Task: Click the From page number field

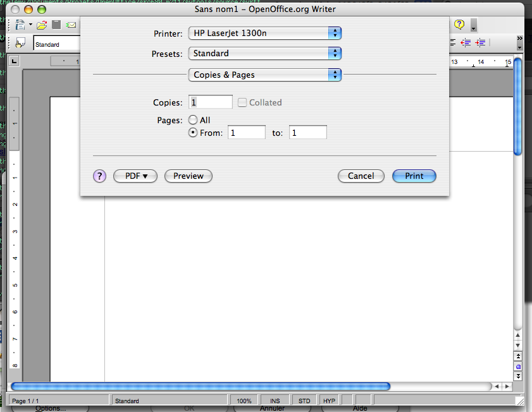Action: (247, 133)
